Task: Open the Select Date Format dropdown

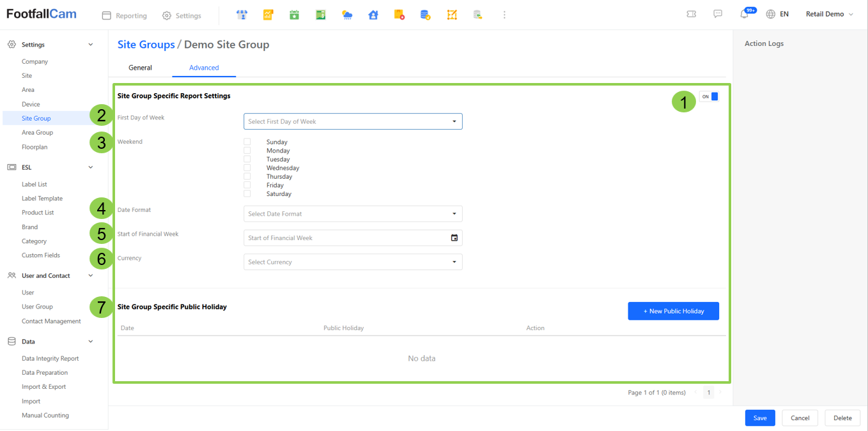Action: (353, 214)
